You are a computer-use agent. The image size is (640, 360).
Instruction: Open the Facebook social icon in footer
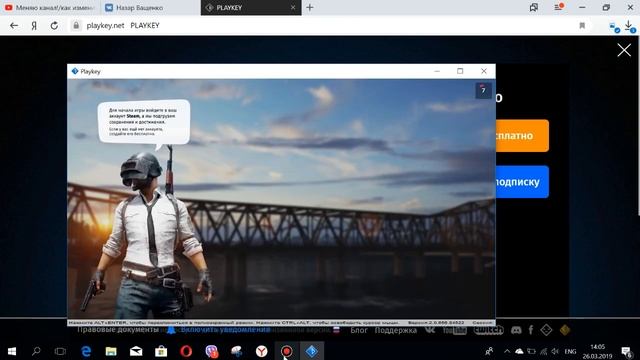531,330
